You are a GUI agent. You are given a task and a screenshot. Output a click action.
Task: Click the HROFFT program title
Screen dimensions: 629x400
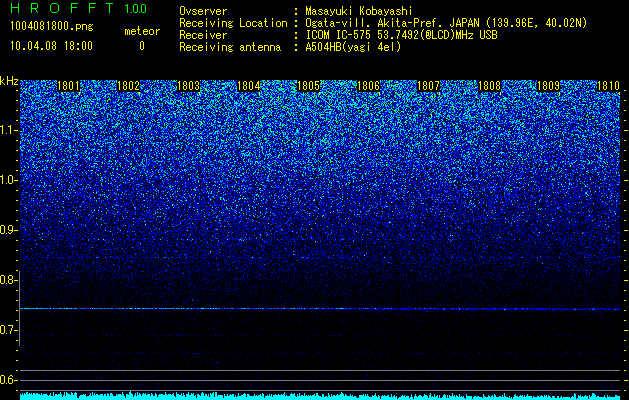pyautogui.click(x=62, y=8)
